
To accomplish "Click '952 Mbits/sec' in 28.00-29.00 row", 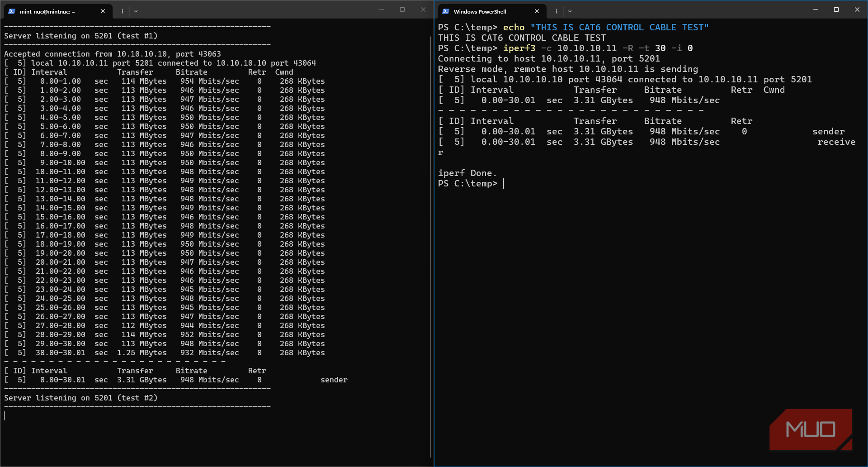I will click(209, 334).
